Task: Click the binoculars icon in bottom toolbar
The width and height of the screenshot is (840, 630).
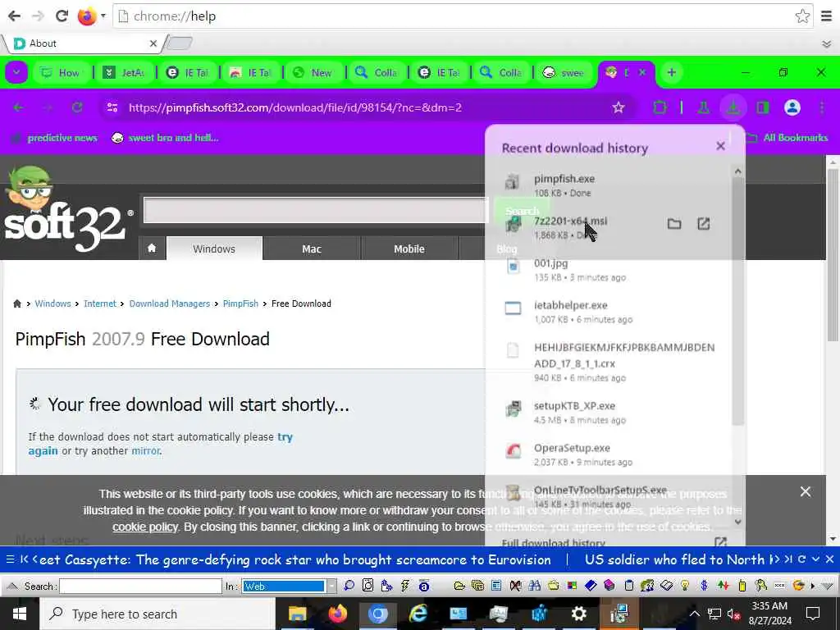Action: pos(534,586)
